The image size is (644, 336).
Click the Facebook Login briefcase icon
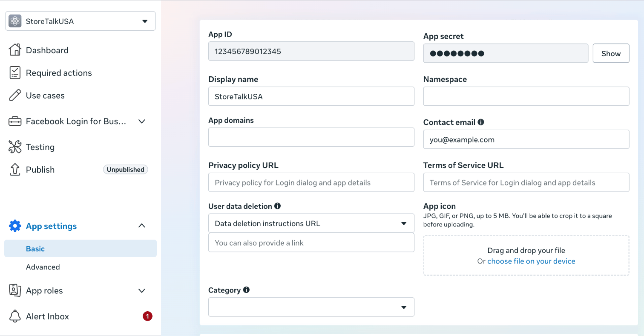pos(15,122)
